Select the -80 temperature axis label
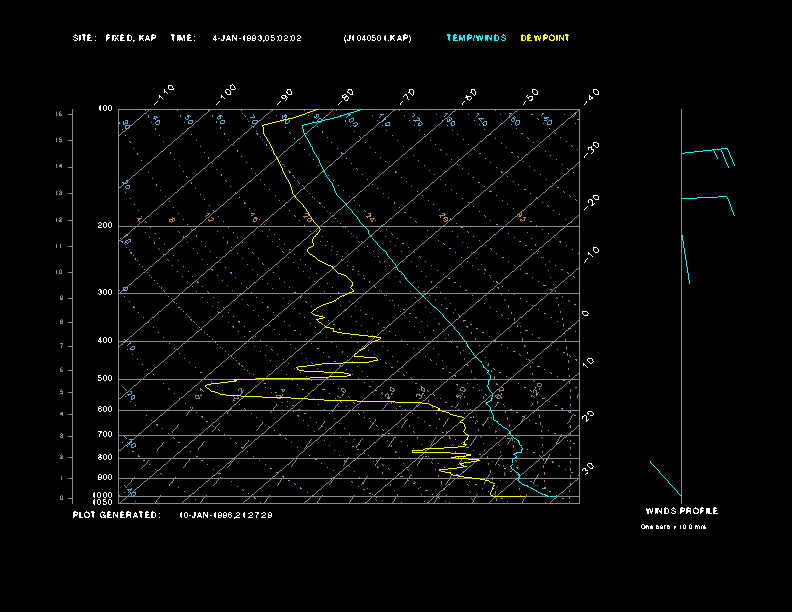The height and width of the screenshot is (612, 792). (347, 95)
